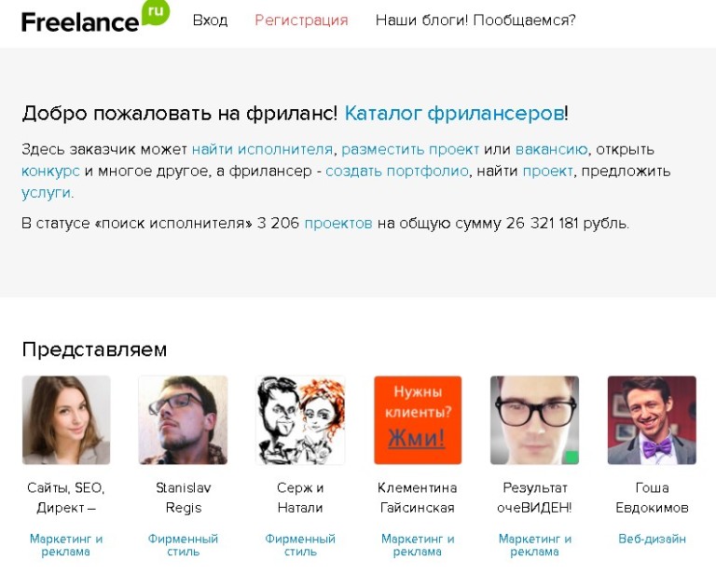Open Каталог фрилансеров link
The width and height of the screenshot is (716, 588).
coord(454,113)
